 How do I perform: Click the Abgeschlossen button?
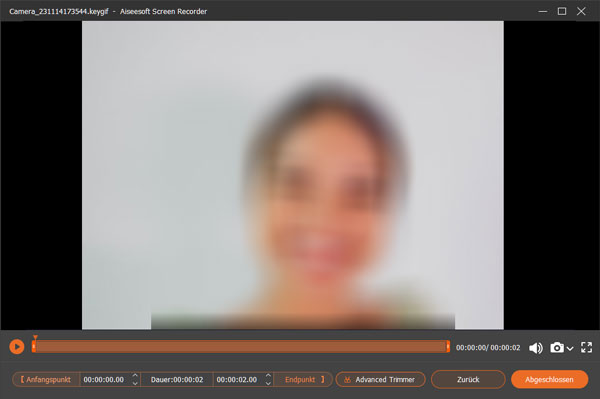[549, 379]
